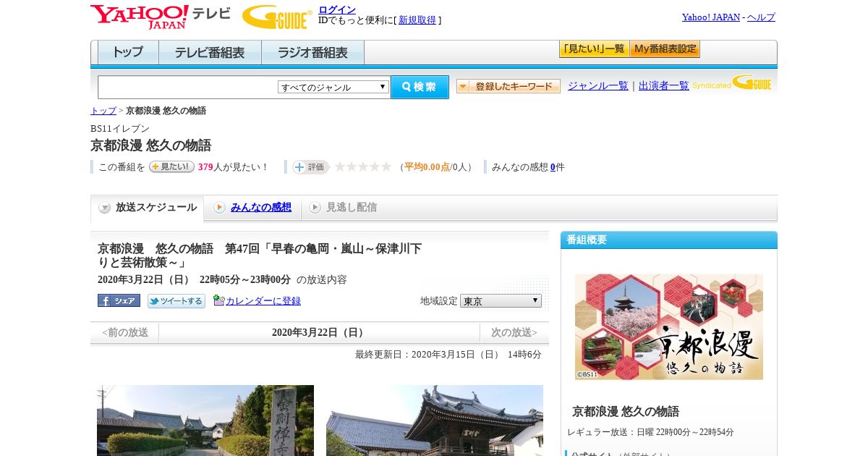Click the トップ breadcrumb link
The height and width of the screenshot is (456, 868).
[103, 111]
